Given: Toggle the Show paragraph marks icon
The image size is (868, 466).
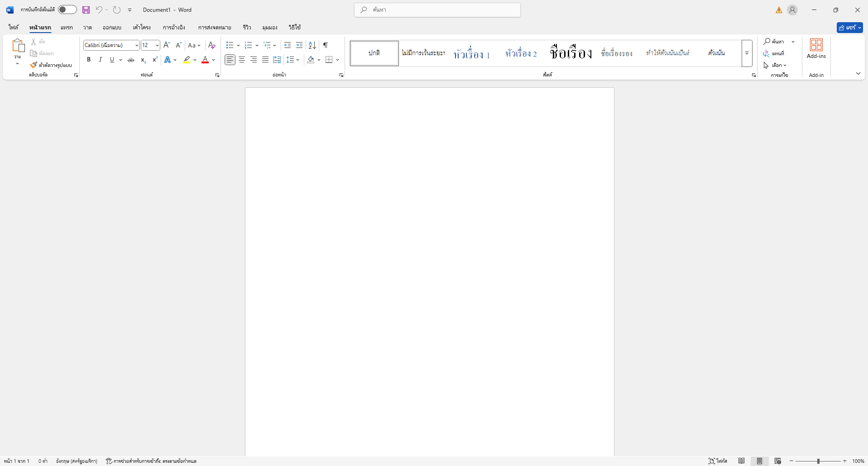Looking at the screenshot, I should pyautogui.click(x=326, y=45).
